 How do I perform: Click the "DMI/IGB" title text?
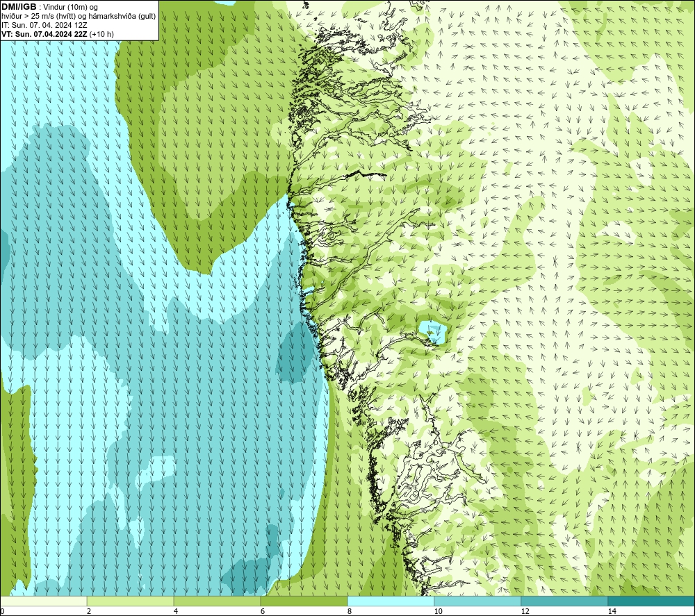point(19,7)
